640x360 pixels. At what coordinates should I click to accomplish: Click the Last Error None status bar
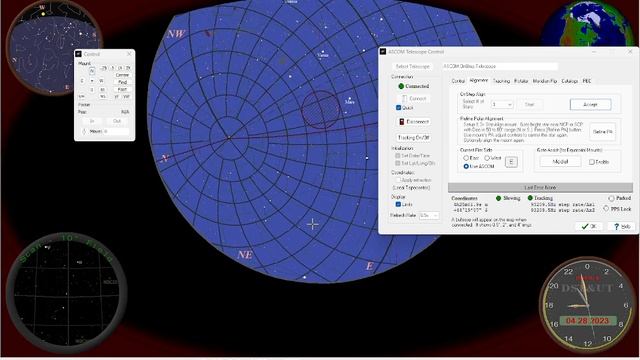pos(540,187)
